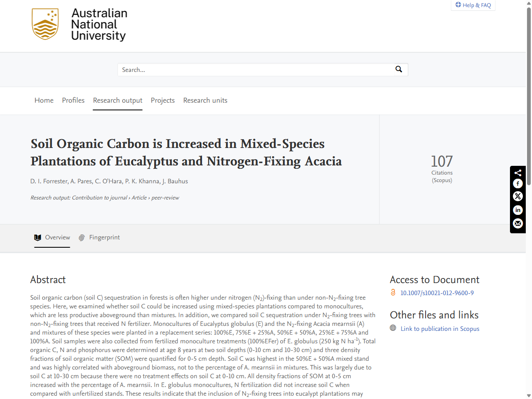Click the Fingerprint tab icon
The image size is (532, 399).
81,237
